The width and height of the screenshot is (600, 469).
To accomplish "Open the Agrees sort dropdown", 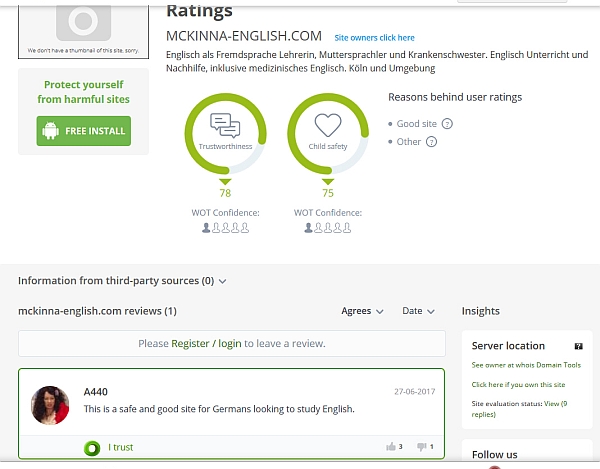I will click(362, 311).
